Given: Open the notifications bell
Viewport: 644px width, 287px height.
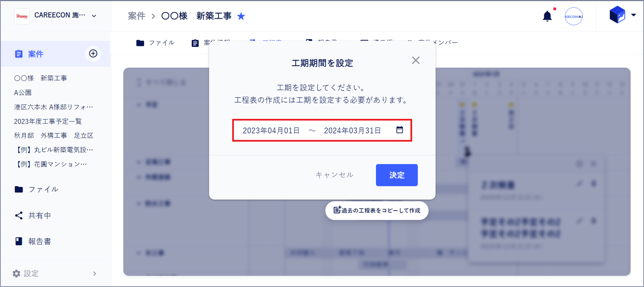Looking at the screenshot, I should (x=547, y=16).
